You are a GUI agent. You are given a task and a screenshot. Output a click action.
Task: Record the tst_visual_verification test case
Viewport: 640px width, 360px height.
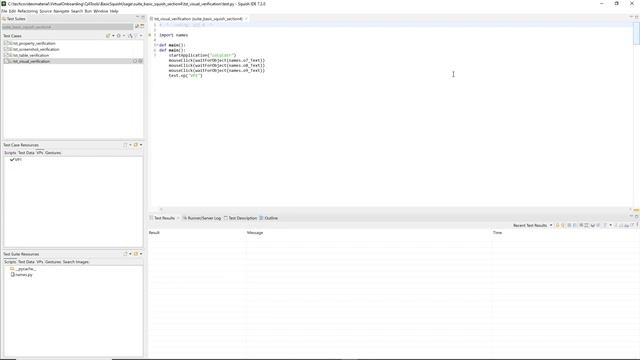(140, 61)
